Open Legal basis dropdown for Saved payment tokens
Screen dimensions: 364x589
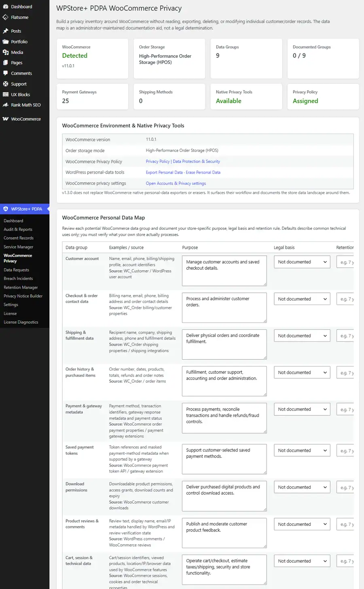pyautogui.click(x=303, y=450)
